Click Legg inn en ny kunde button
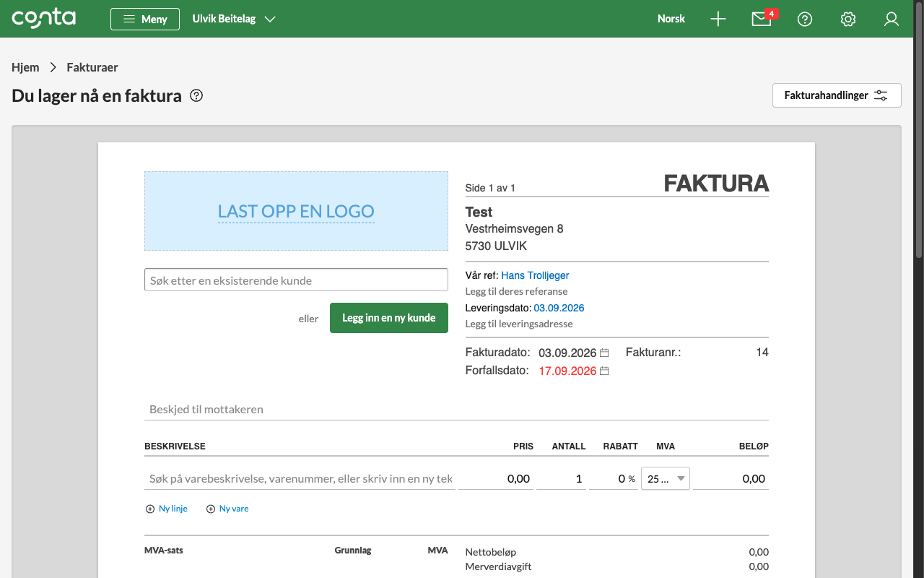The height and width of the screenshot is (578, 924). [389, 318]
